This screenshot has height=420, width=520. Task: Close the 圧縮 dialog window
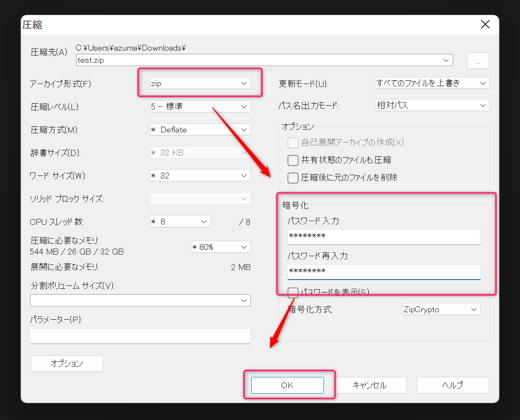tap(485, 25)
